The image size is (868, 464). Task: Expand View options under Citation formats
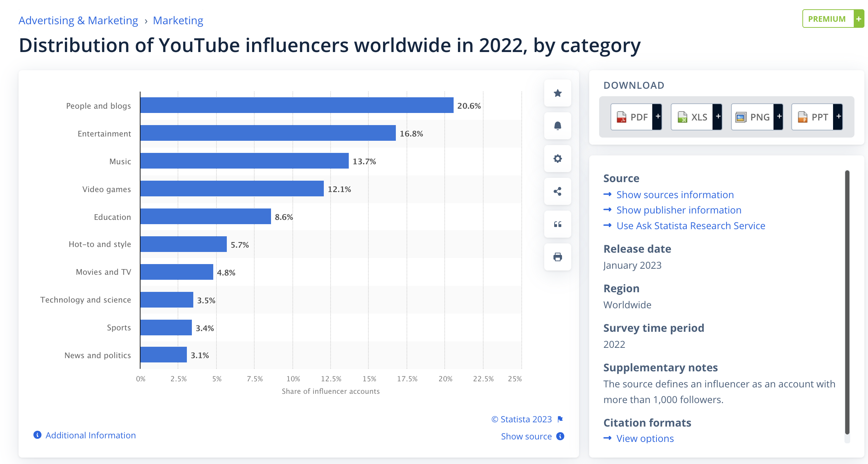(645, 438)
